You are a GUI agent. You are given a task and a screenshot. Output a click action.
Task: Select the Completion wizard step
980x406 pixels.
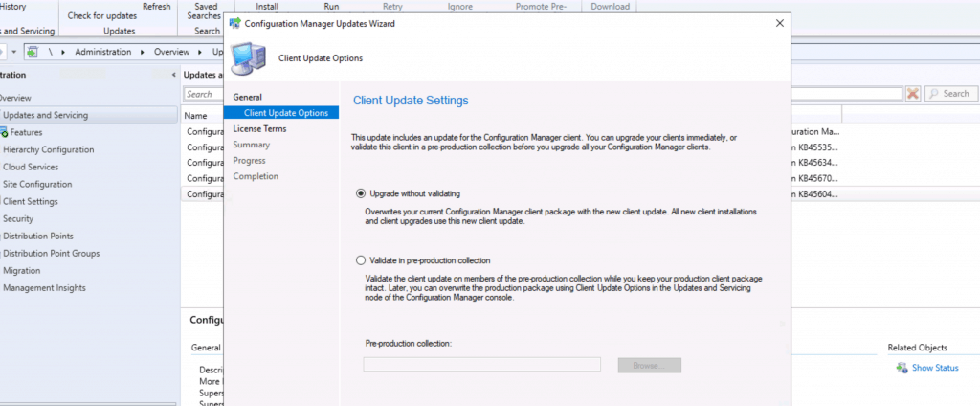pos(256,176)
